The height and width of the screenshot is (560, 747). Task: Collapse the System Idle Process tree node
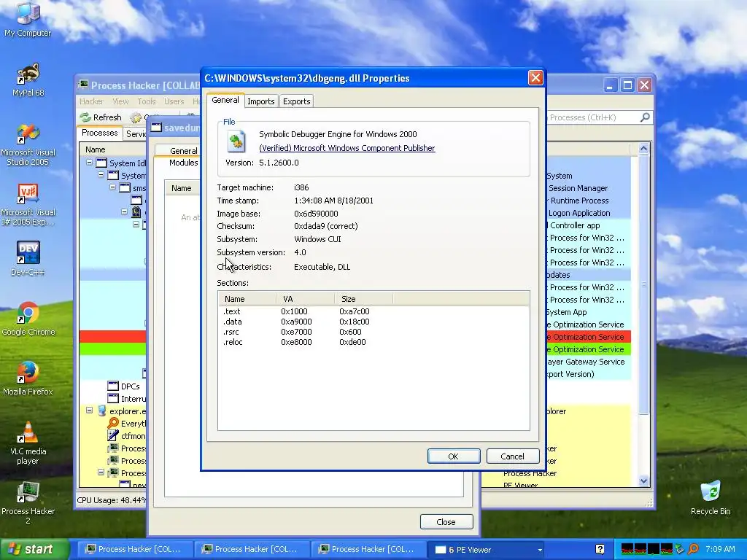89,163
